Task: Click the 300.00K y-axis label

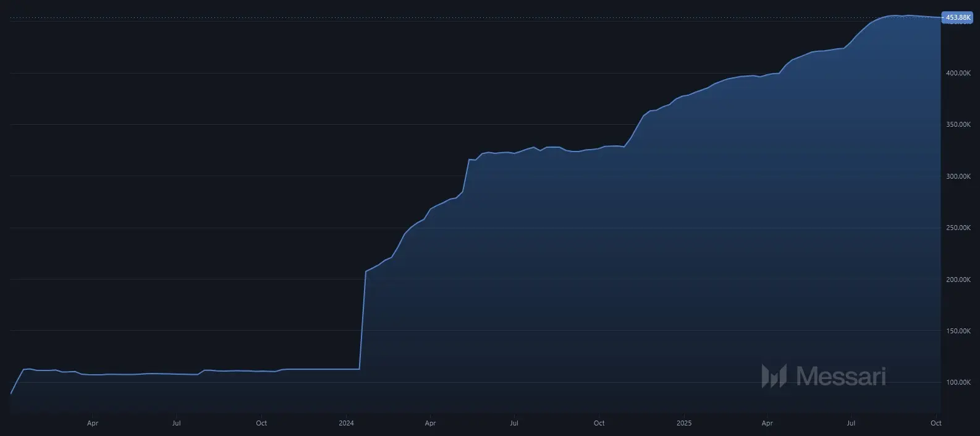Action: coord(958,177)
